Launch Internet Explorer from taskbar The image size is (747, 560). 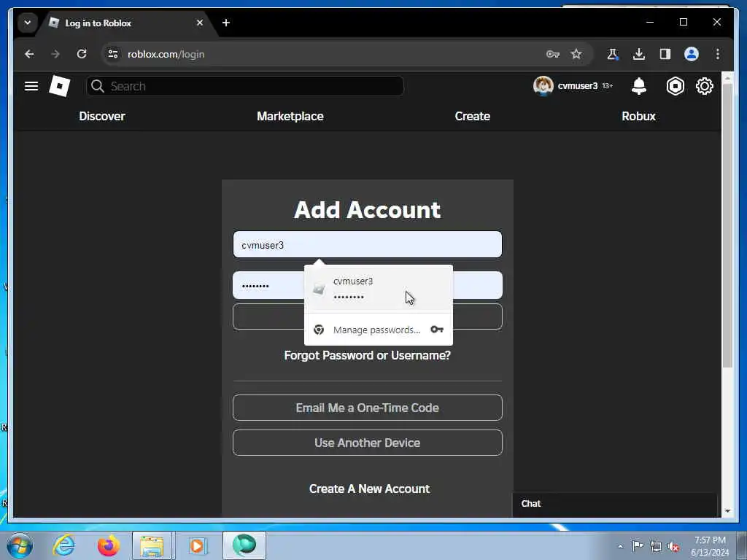point(64,545)
